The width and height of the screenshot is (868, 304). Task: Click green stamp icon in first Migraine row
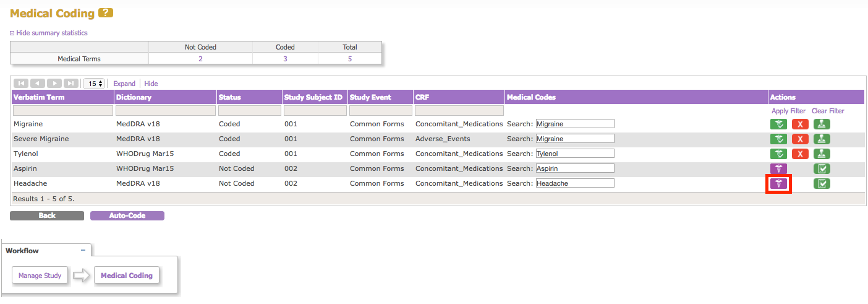click(822, 124)
